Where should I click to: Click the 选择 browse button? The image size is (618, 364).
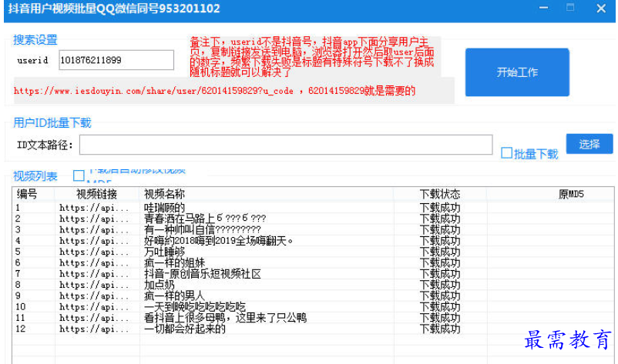click(x=589, y=144)
